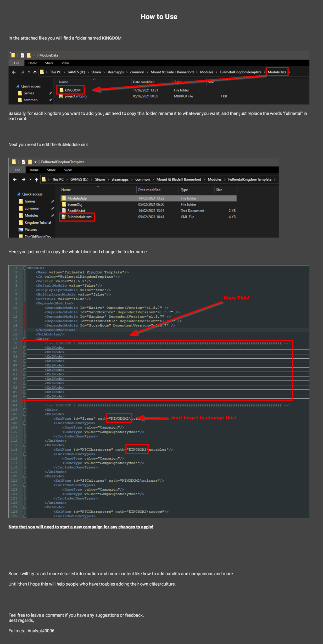Viewport: 323px width, 644px height.
Task: Click ModuleData breadcrumb in the address bar
Action: click(x=277, y=72)
